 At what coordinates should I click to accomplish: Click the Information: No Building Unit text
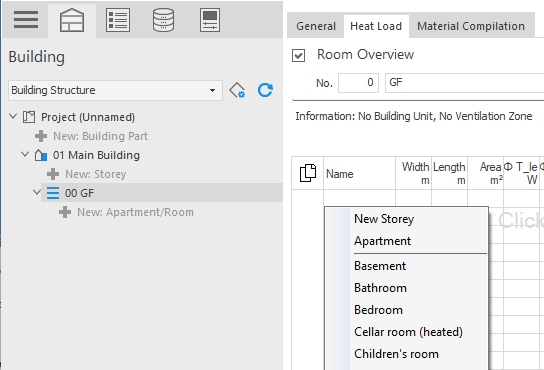pyautogui.click(x=414, y=116)
